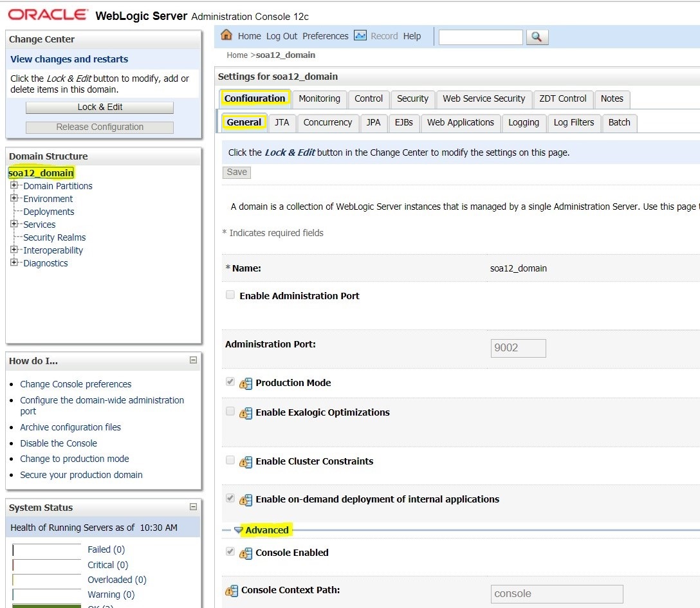The height and width of the screenshot is (608, 700).
Task: Click the icon beside Enable Exalogic Optimizations
Action: 245,413
